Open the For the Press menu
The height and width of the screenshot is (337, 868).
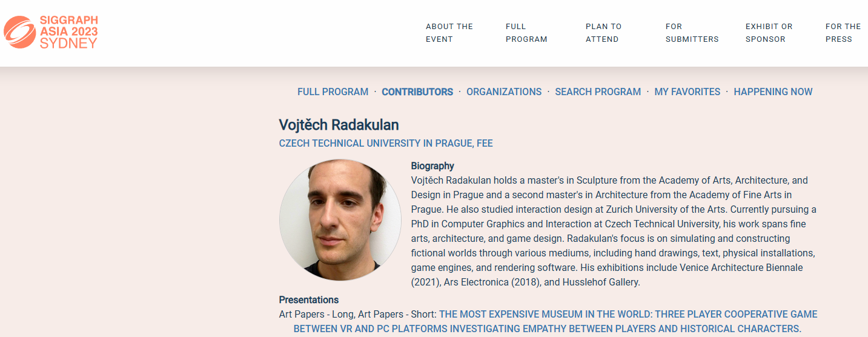[843, 33]
